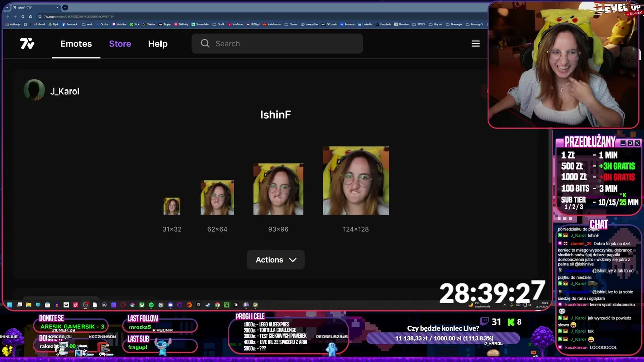Open the Xbox app from the taskbar
The width and height of the screenshot is (644, 362).
pos(142,305)
